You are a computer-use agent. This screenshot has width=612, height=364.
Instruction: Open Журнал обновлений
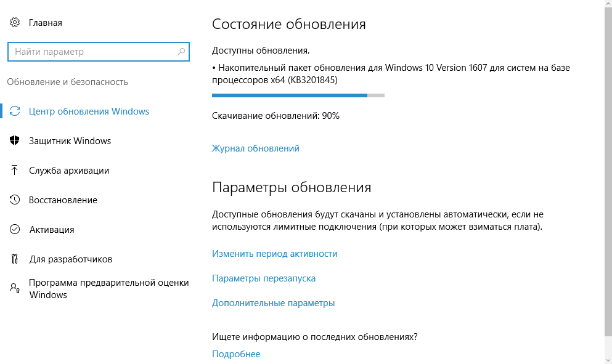[x=255, y=148]
